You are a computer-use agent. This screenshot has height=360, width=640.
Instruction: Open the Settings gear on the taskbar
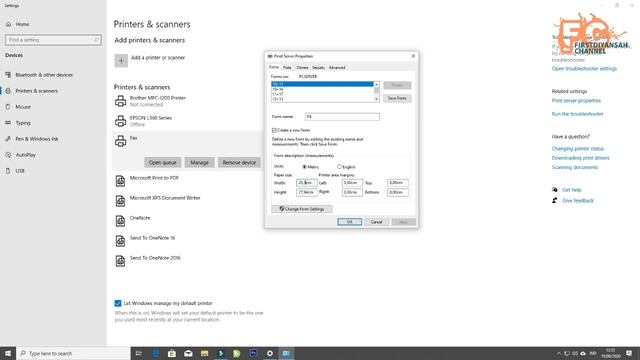(270, 353)
